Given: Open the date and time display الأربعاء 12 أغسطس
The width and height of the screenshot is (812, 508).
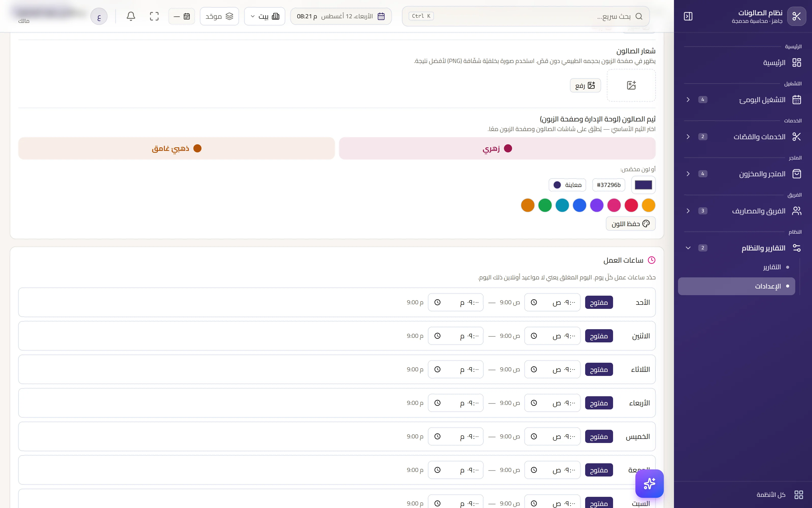Looking at the screenshot, I should click(341, 16).
